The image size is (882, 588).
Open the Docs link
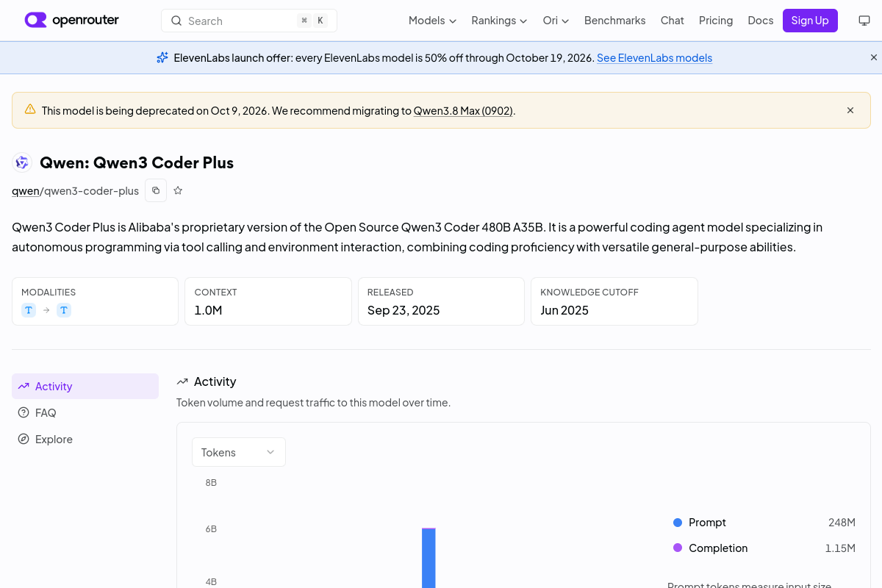(761, 21)
